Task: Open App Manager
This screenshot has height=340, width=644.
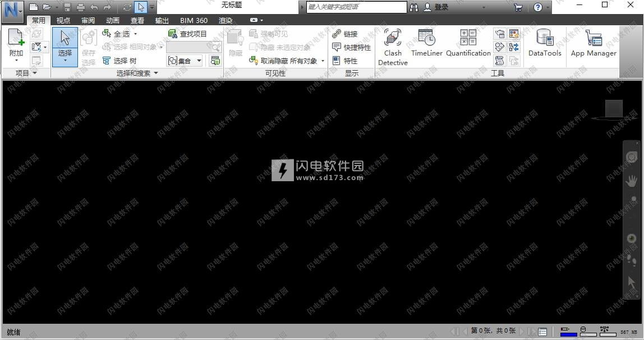Action: tap(594, 43)
